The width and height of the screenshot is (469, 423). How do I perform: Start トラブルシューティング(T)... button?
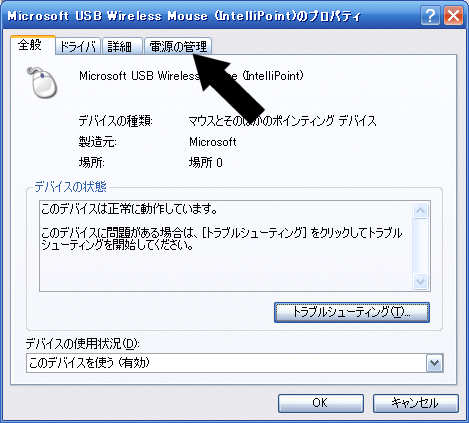(x=352, y=312)
